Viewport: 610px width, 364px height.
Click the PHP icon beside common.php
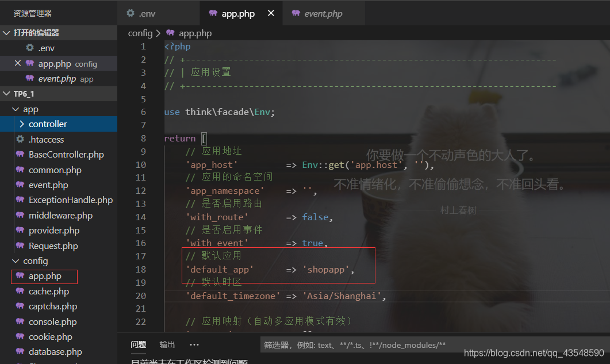coord(20,170)
